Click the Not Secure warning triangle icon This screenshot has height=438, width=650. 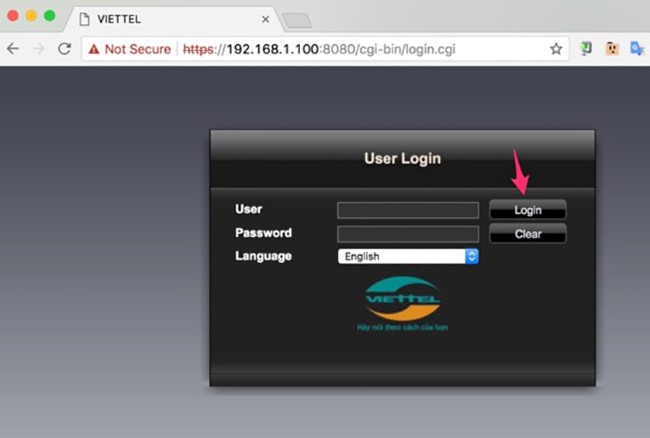pyautogui.click(x=93, y=48)
